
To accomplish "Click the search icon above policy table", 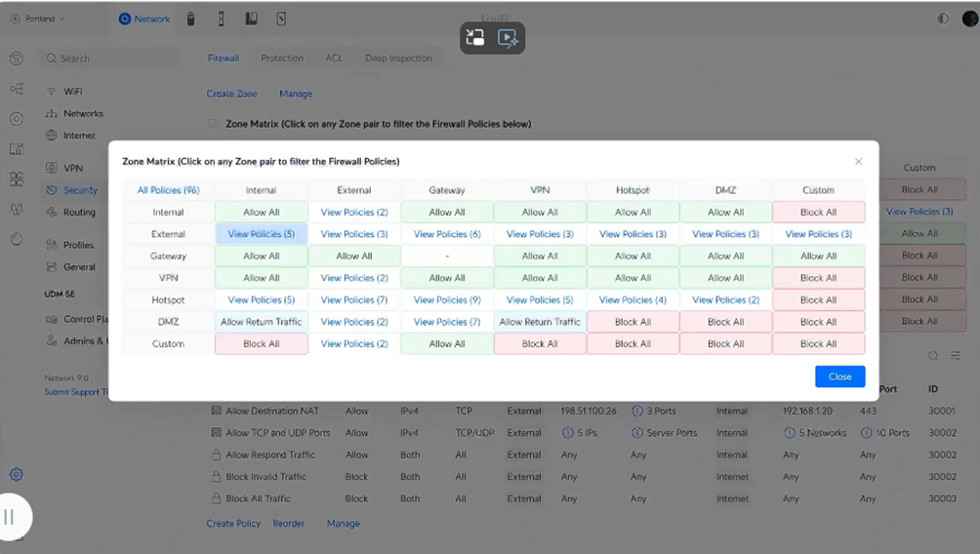I will [933, 356].
